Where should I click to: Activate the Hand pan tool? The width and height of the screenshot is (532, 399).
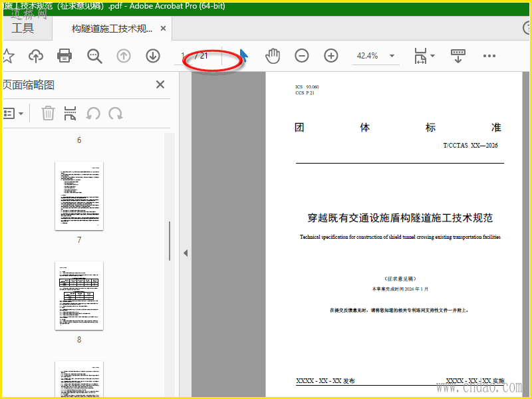tap(273, 56)
